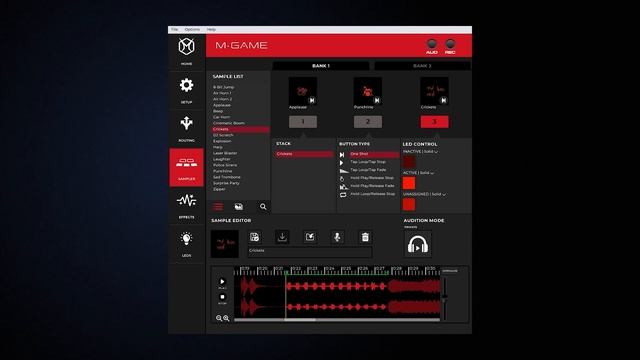Viewport: 640px width, 360px height.
Task: Click the download import icon in Sample Editor
Action: 282,237
